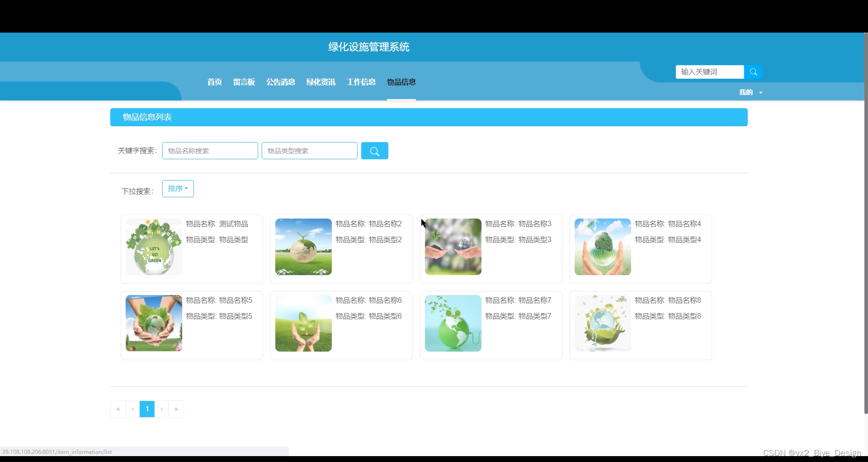
Task: Open the 排序 sort dropdown
Action: [x=178, y=189]
